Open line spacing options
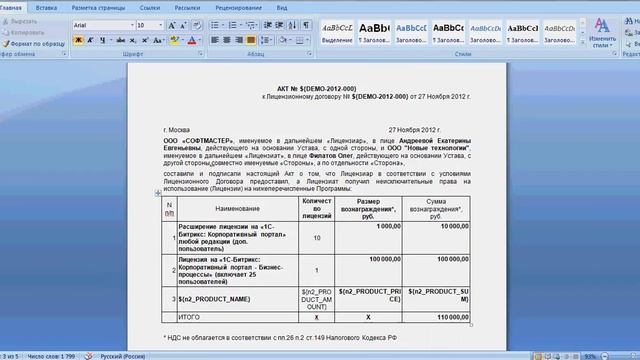The height and width of the screenshot is (360, 640). [267, 40]
